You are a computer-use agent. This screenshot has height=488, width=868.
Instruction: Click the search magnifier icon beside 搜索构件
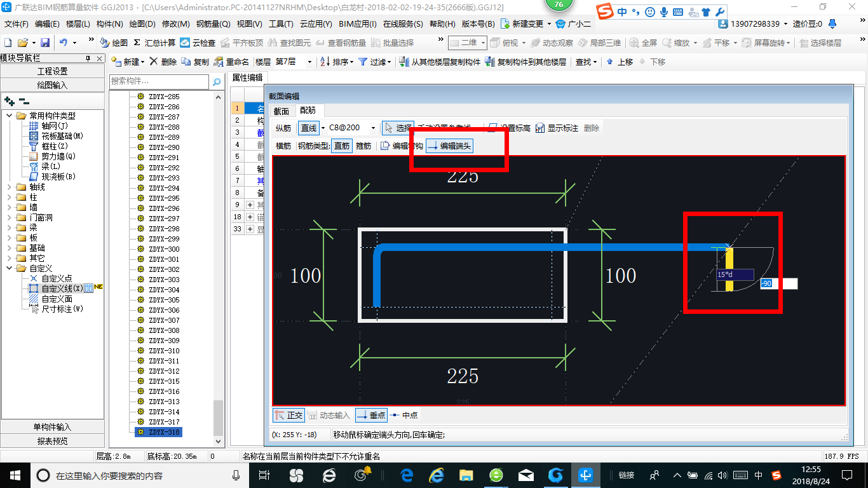[x=217, y=81]
